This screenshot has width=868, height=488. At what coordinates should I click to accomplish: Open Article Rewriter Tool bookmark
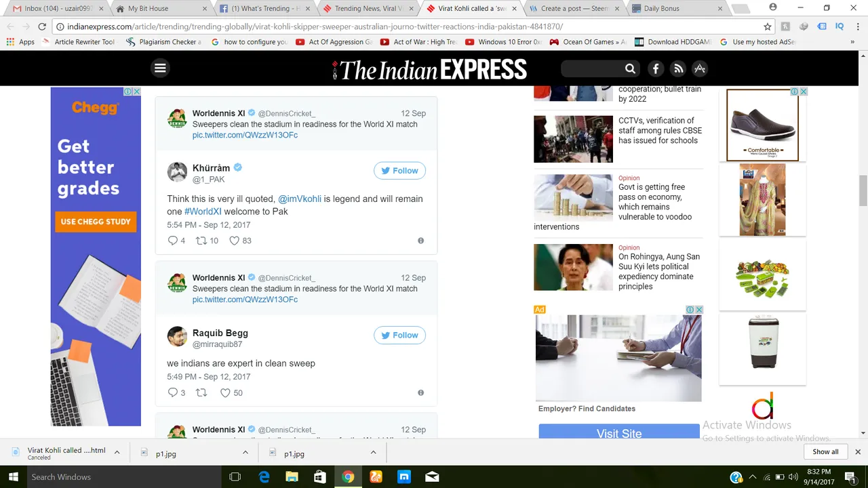pyautogui.click(x=78, y=42)
